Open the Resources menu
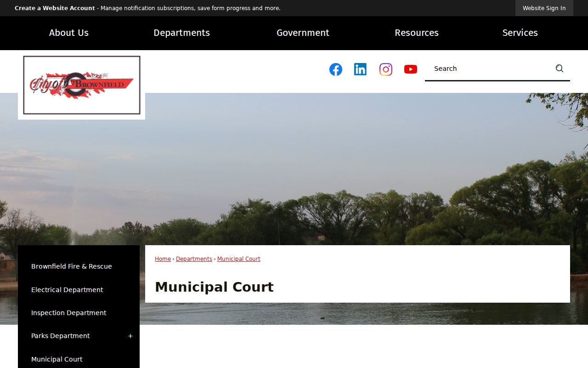The image size is (588, 368). (x=417, y=33)
